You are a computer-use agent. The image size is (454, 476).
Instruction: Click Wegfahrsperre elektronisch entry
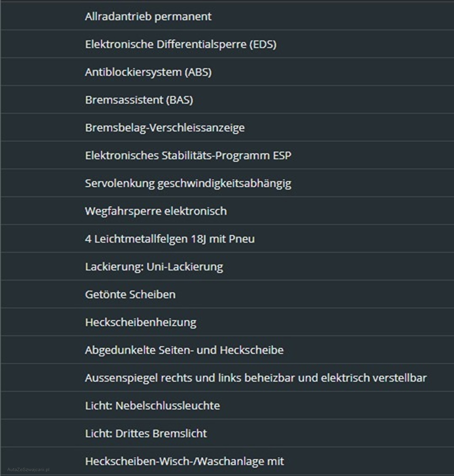click(x=227, y=211)
